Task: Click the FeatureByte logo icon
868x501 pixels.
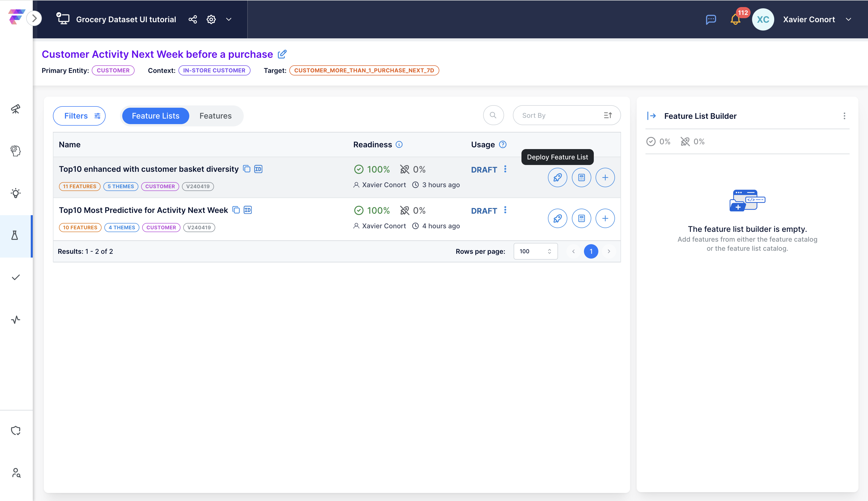Action: (16, 17)
